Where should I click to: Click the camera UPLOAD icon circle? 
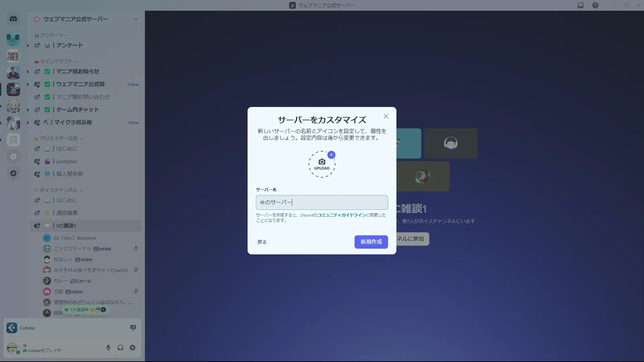tap(322, 164)
